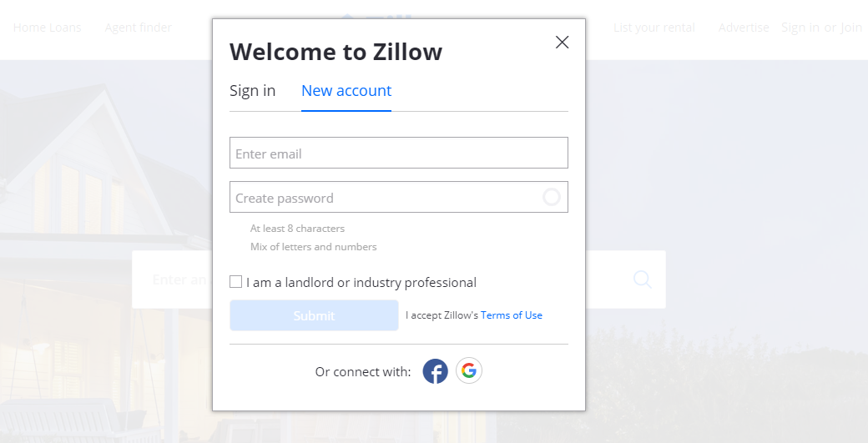Go to Agent finder in the header
This screenshot has height=443, width=868.
(138, 28)
